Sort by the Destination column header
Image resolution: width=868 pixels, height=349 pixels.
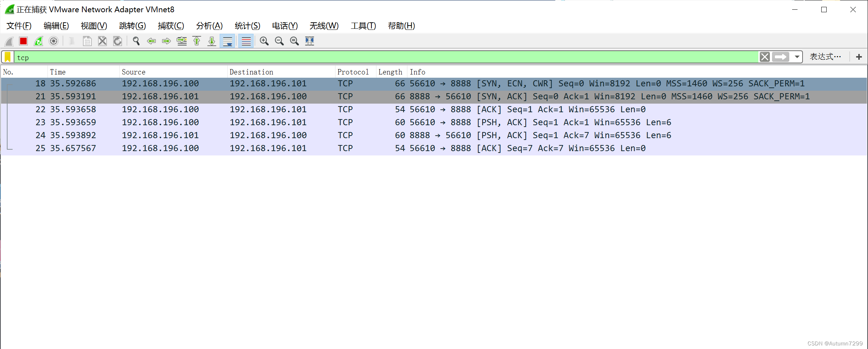tap(281, 72)
